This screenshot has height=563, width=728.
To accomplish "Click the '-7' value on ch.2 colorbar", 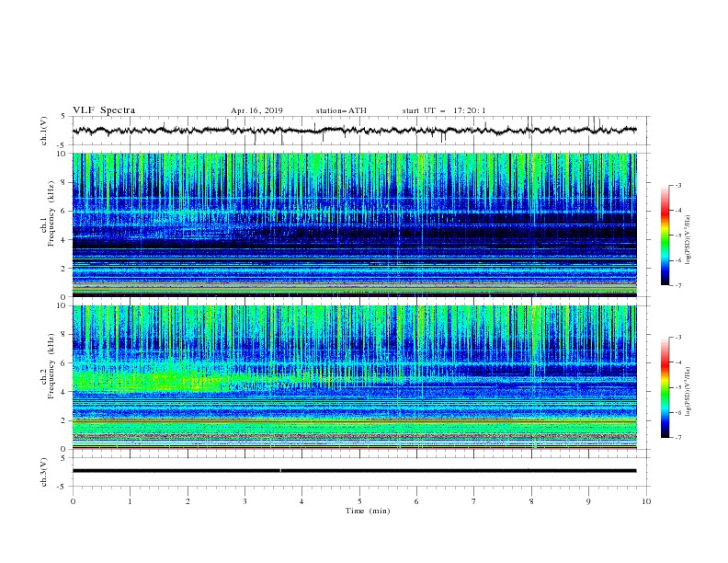I will pos(677,438).
